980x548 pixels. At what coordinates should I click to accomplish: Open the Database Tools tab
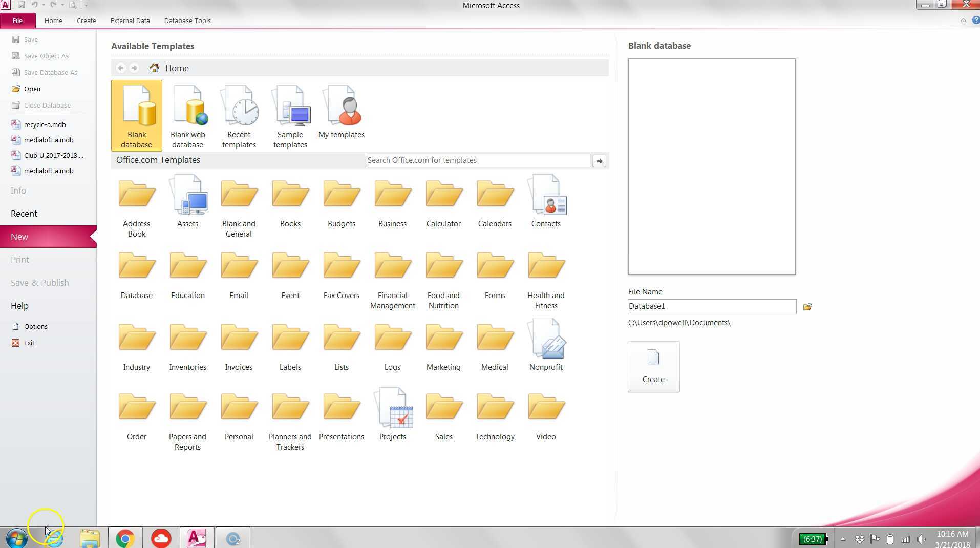pyautogui.click(x=187, y=21)
